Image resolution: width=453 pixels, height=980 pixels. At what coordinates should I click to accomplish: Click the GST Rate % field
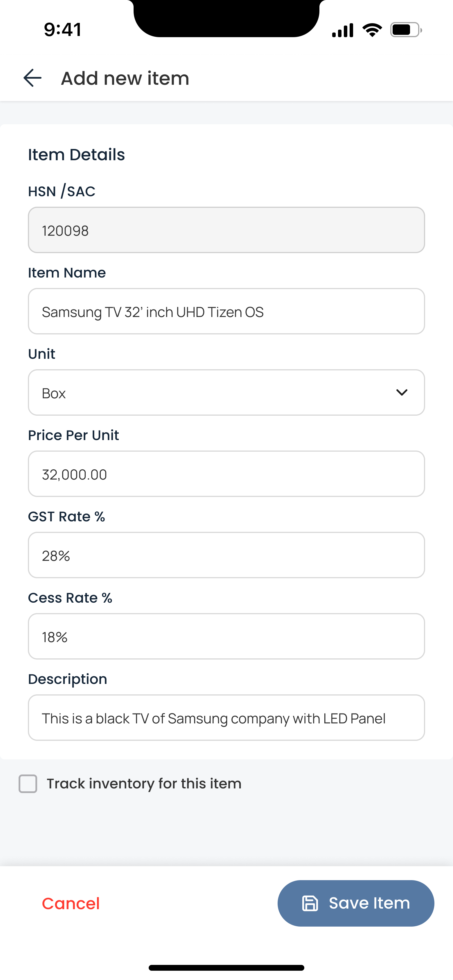226,555
